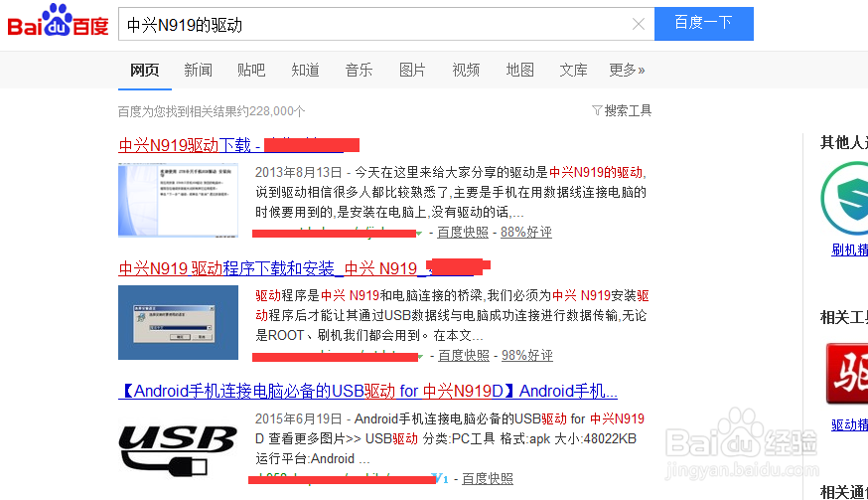
Task: Expand the green arrow before 88%好评 result's 百度快照
Action: [419, 234]
